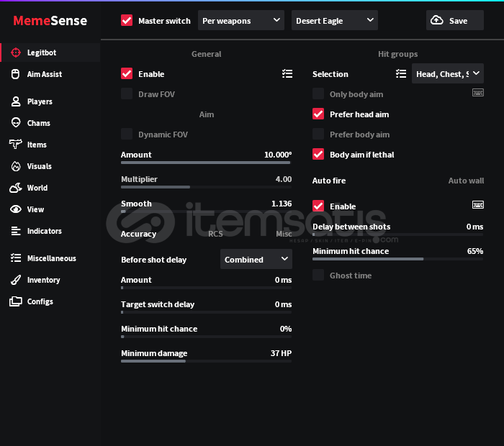Uncheck Prefer head aim checkbox
This screenshot has width=504, height=446.
(x=318, y=114)
